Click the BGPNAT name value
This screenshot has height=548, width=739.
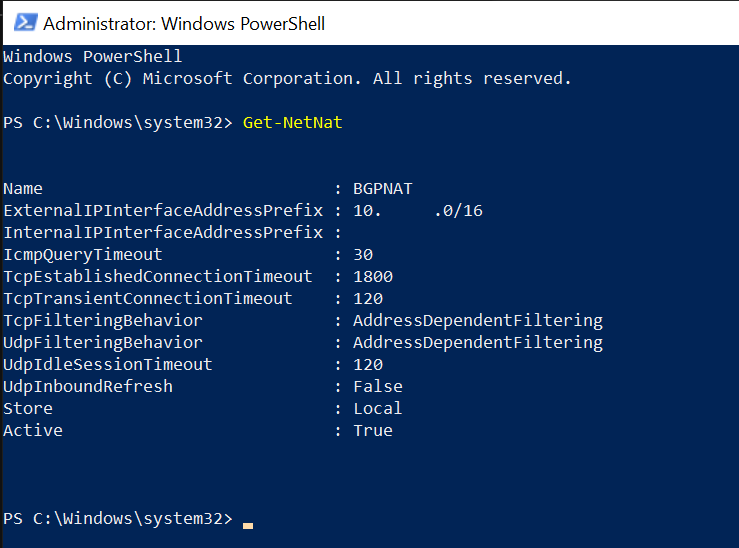383,188
